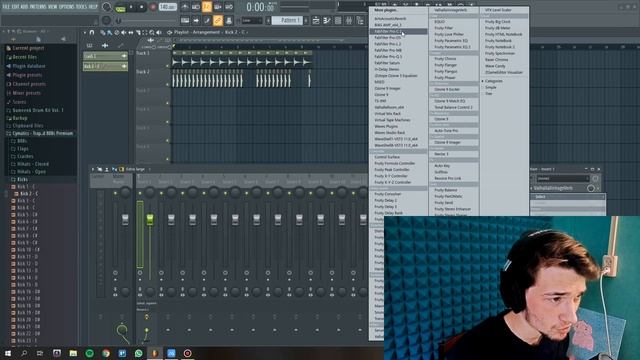640x360 pixels.
Task: Open the browser view icon in toolbar
Action: point(360,20)
